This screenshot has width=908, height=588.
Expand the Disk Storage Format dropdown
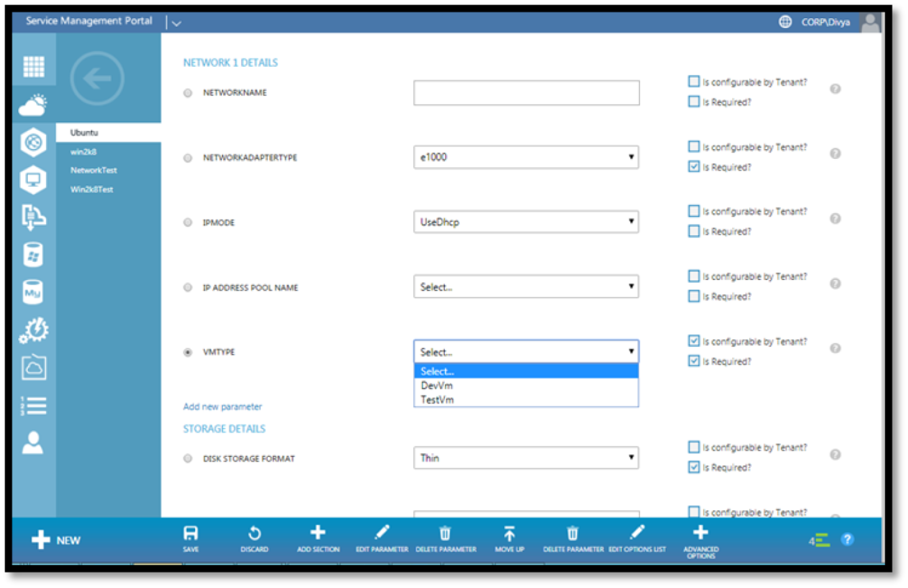[x=526, y=458]
